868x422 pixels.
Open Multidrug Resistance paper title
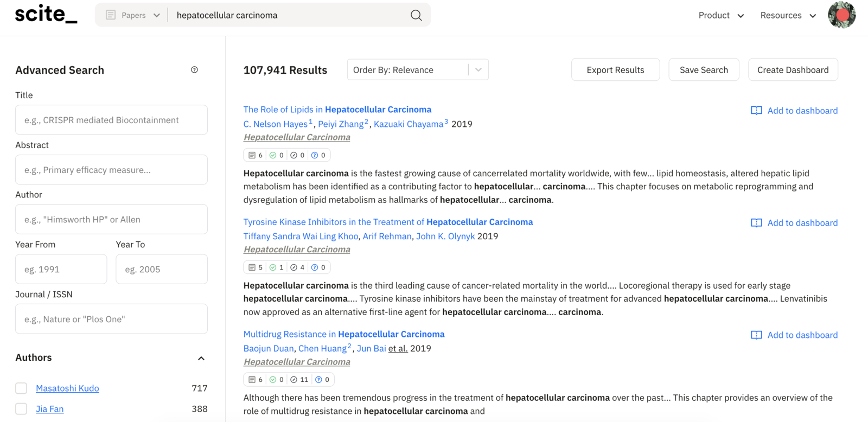(344, 334)
